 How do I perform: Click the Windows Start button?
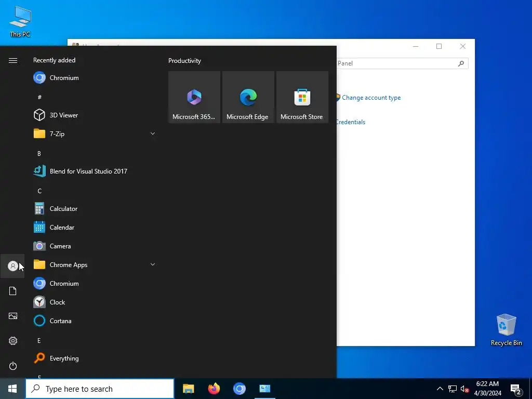tap(12, 389)
